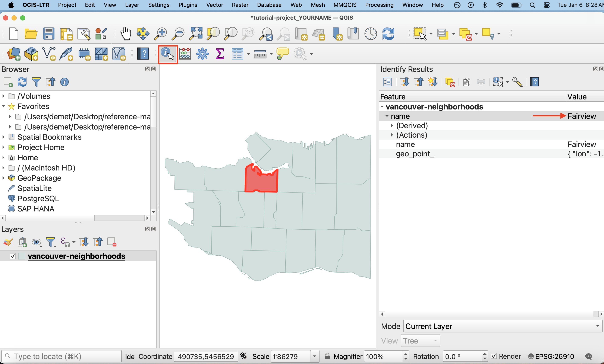Click the Identify Features tool
Viewport: 604px width, 364px height.
pos(168,54)
